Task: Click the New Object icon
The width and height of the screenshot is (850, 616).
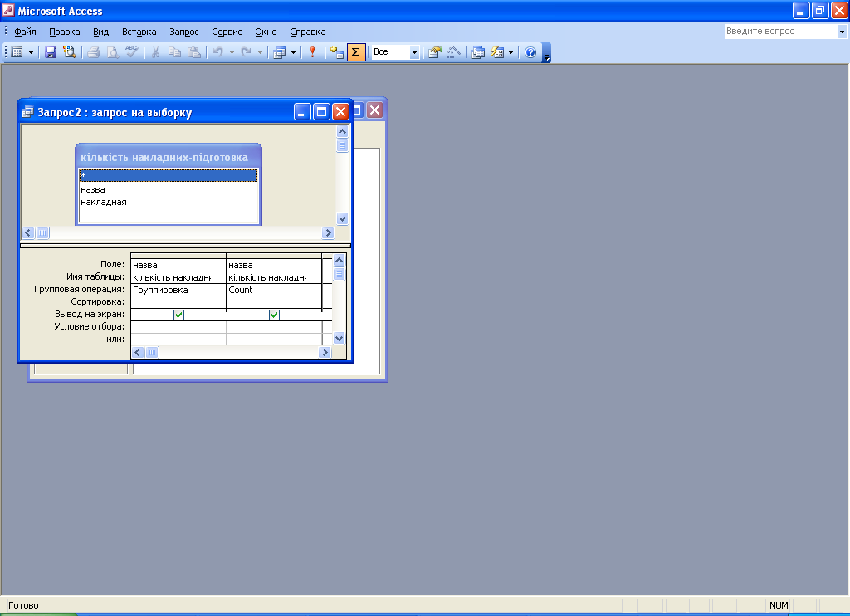Action: tap(497, 52)
